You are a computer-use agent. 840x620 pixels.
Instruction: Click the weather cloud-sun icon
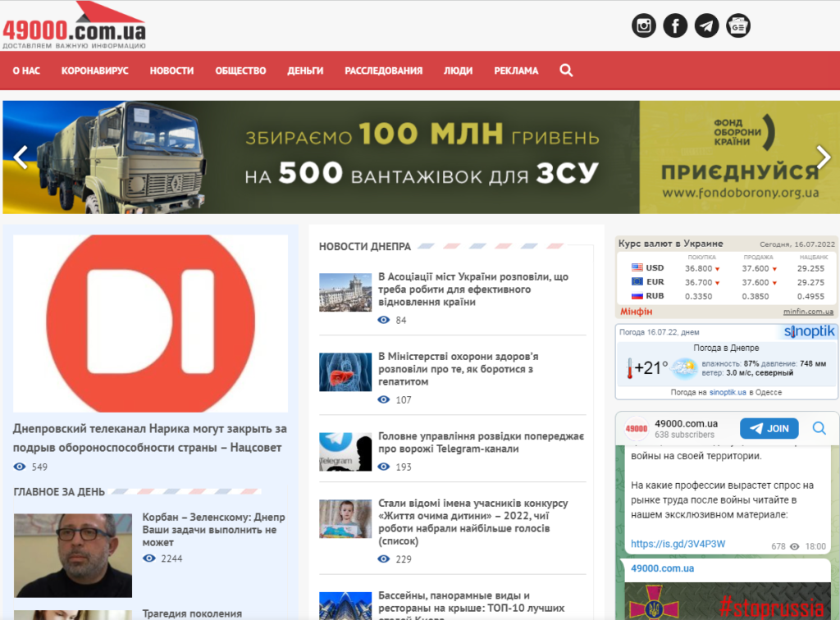(x=684, y=368)
